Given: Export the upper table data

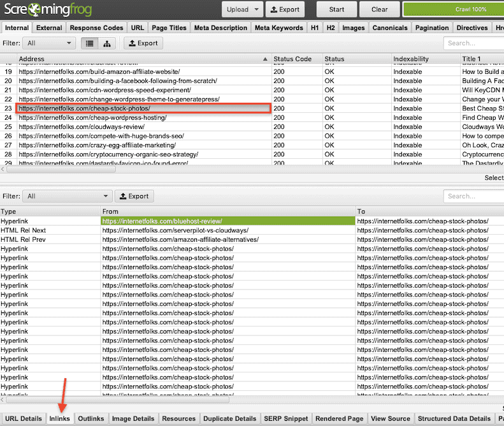Looking at the screenshot, I should click(143, 43).
